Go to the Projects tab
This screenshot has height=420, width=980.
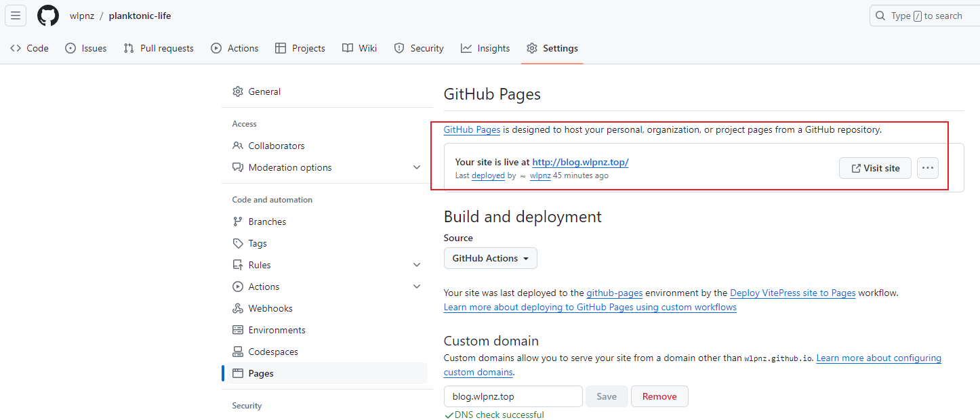click(300, 48)
